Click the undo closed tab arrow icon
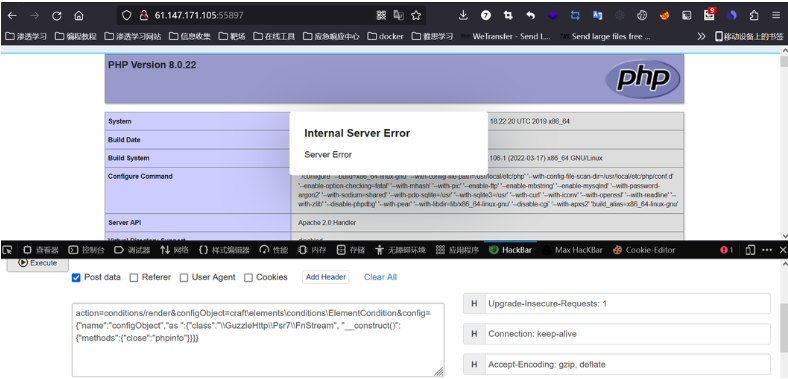 pyautogui.click(x=531, y=16)
